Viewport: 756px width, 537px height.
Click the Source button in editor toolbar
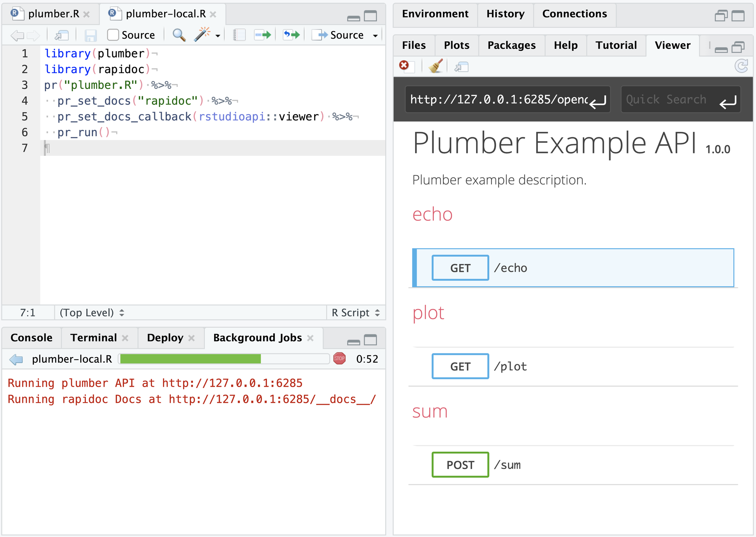[x=338, y=35]
